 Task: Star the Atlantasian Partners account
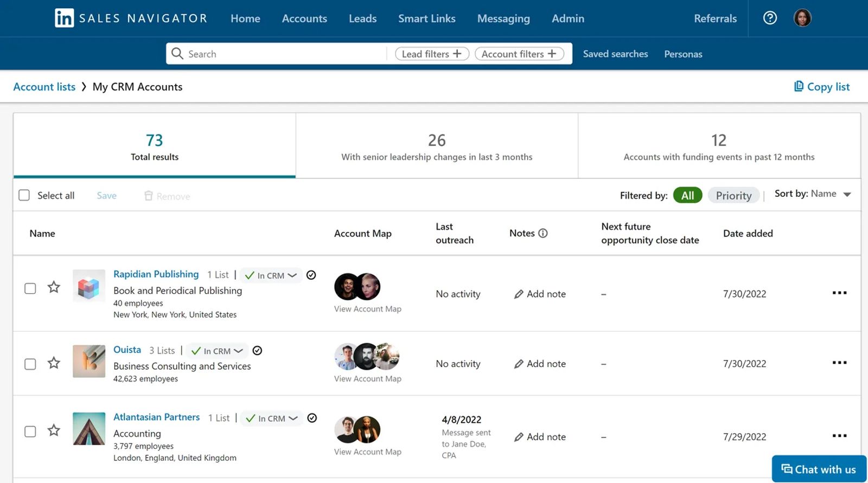click(54, 430)
